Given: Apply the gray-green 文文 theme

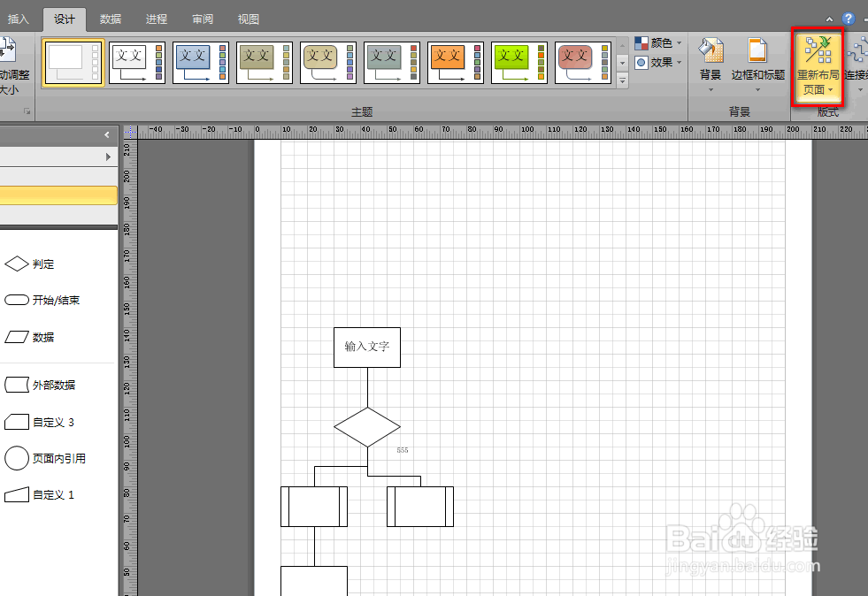Looking at the screenshot, I should (x=391, y=63).
